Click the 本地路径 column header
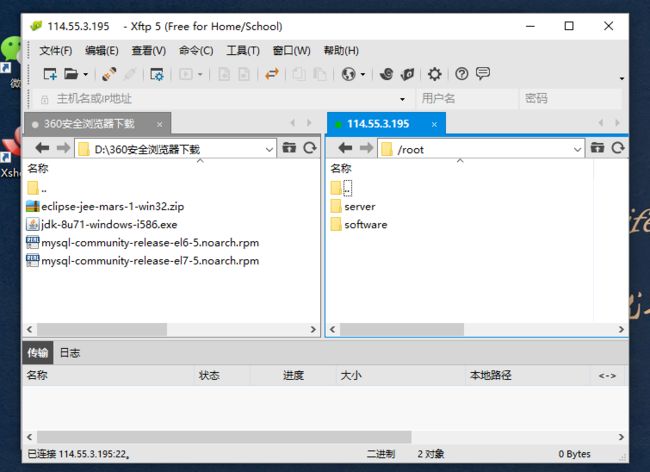 pos(490,375)
